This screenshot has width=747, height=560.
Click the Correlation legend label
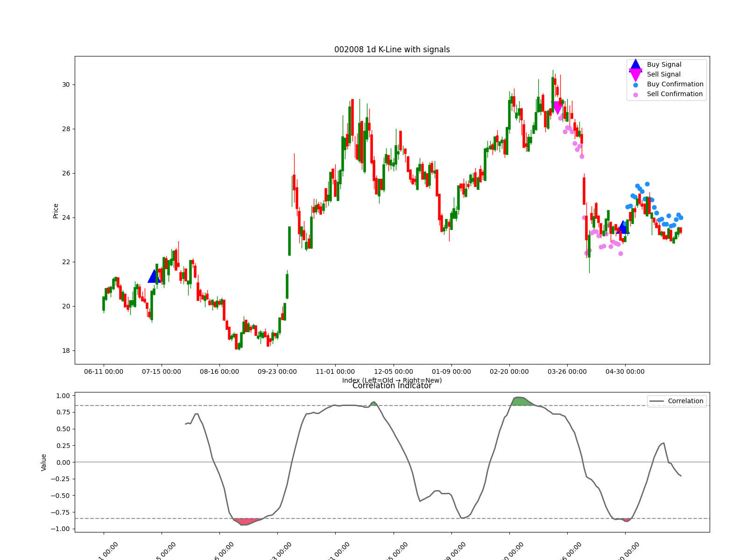click(685, 401)
